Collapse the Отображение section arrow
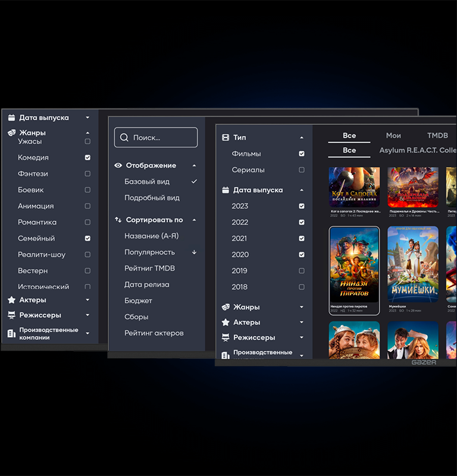457x476 pixels. click(195, 165)
